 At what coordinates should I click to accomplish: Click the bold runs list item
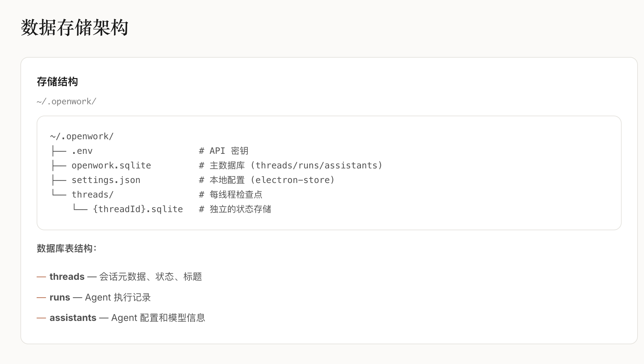pyautogui.click(x=60, y=297)
